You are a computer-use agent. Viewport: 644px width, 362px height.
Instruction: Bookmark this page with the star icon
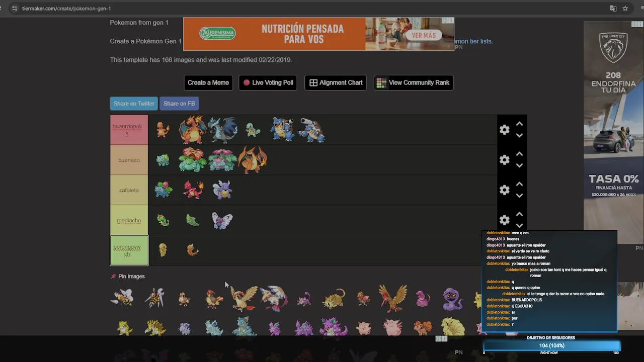[x=625, y=9]
